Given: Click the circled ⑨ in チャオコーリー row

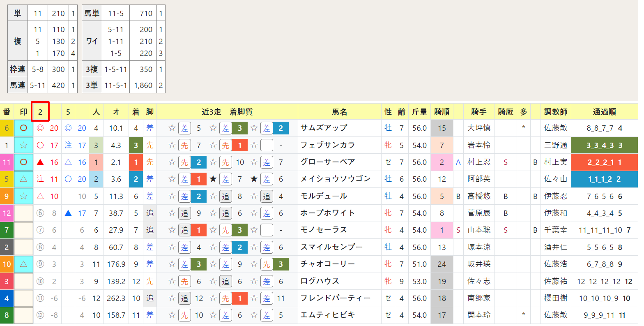Looking at the screenshot, I should tap(40, 264).
